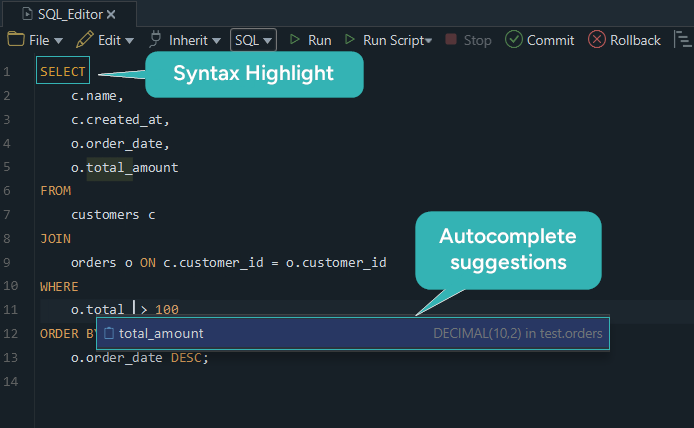Open the Inherit menu label

coord(188,40)
